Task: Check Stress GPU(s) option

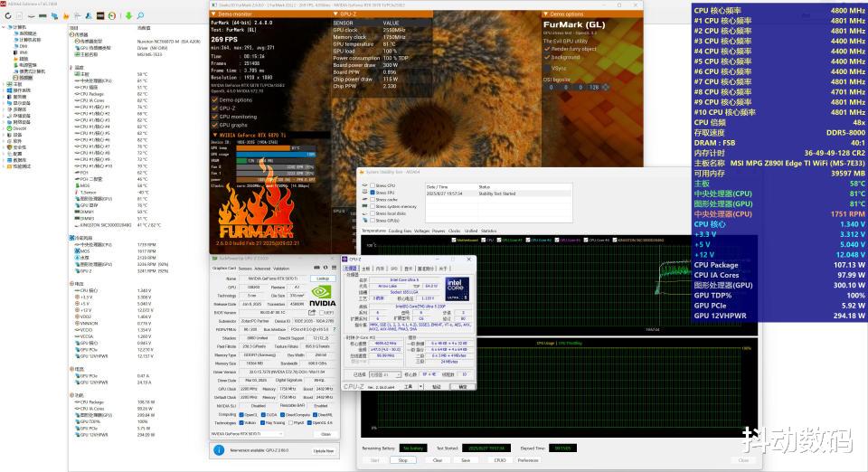Action: tap(373, 221)
